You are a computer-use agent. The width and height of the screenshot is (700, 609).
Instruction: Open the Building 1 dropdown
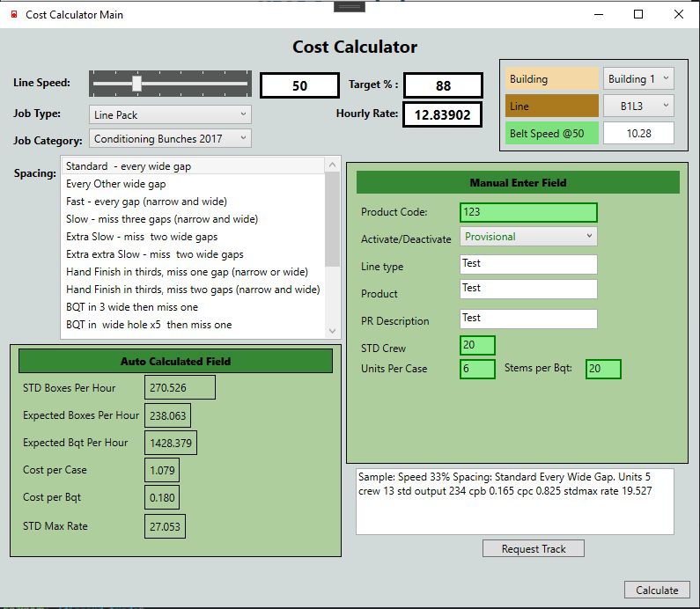tap(638, 79)
